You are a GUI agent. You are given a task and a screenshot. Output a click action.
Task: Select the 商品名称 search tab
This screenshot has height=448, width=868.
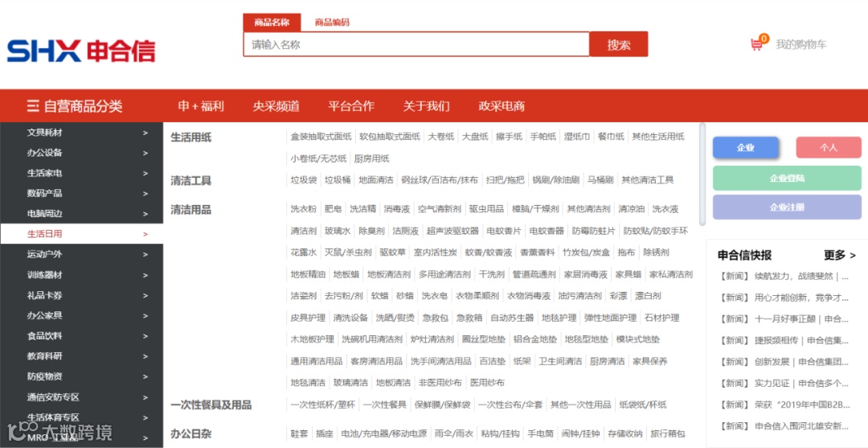[x=272, y=23]
